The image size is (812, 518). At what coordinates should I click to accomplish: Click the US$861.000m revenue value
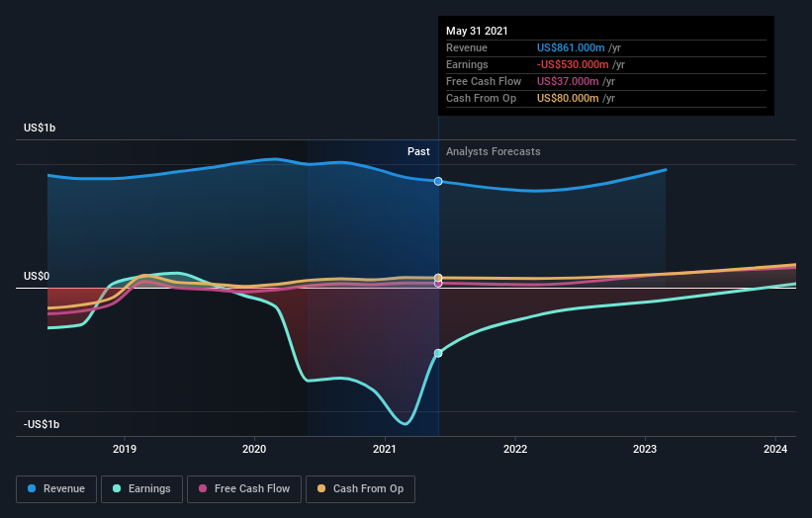[x=571, y=47]
